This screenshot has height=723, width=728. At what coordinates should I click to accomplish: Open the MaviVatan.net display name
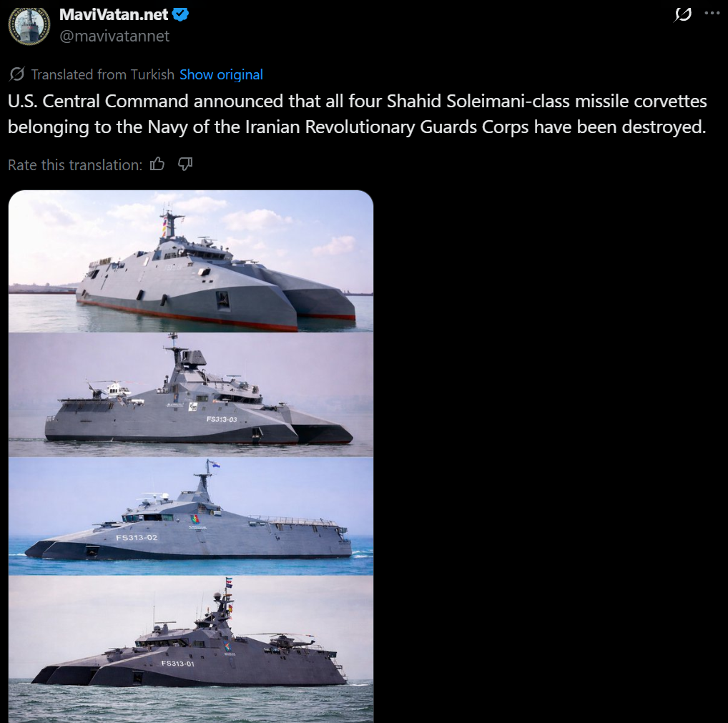pos(114,14)
